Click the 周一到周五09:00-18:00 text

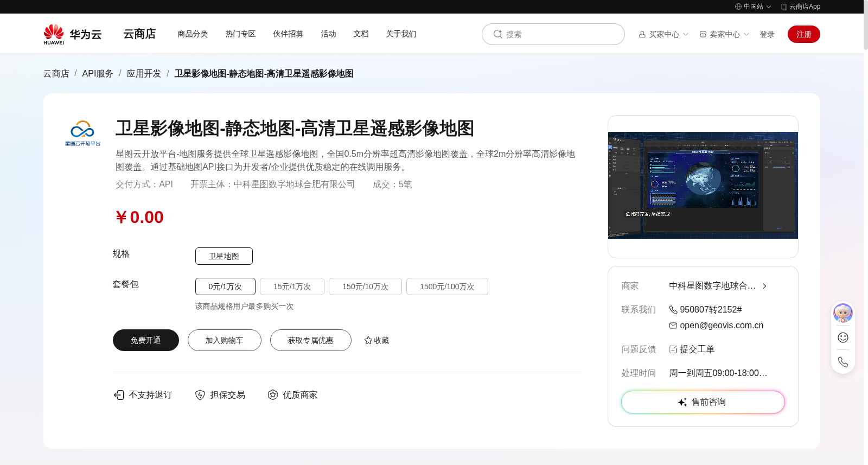click(718, 373)
